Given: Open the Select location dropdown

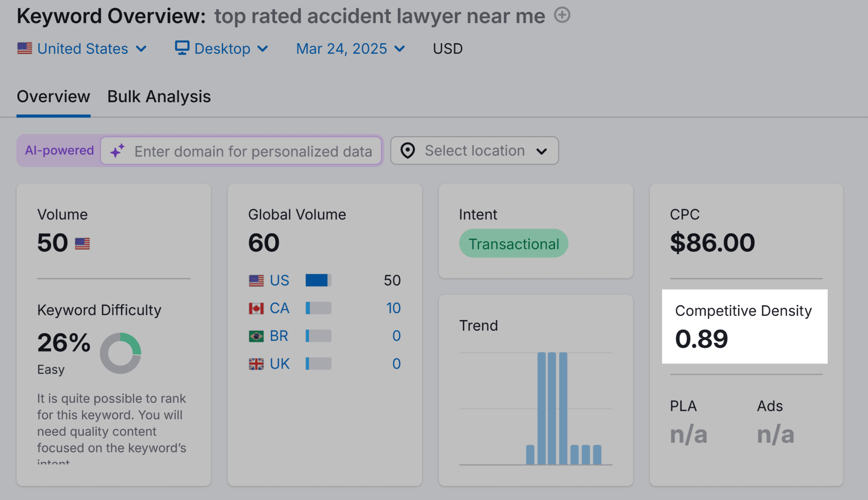Looking at the screenshot, I should [x=474, y=151].
